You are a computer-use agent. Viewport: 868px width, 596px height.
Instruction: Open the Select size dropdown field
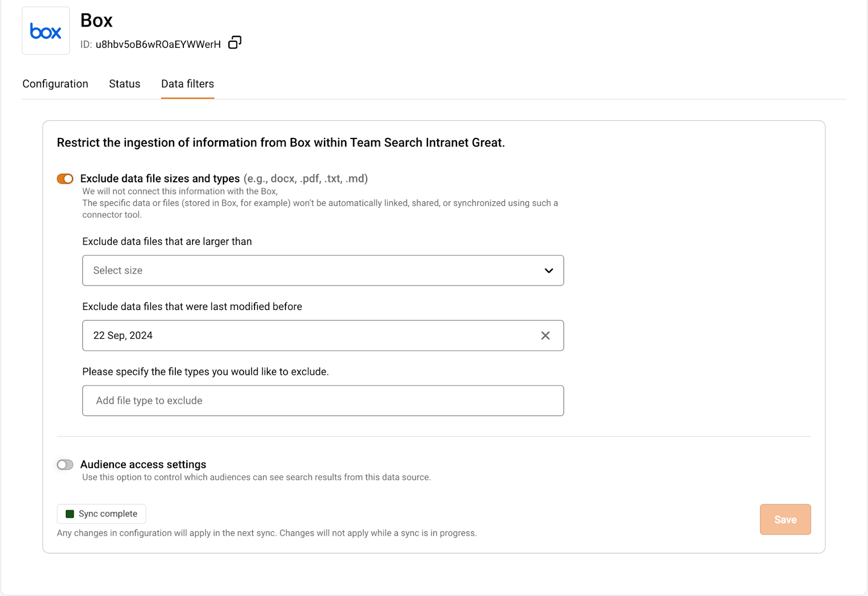(x=315, y=270)
